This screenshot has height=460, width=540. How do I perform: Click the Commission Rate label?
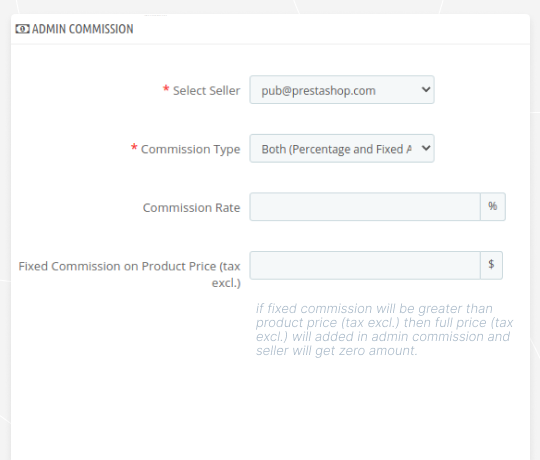(191, 208)
